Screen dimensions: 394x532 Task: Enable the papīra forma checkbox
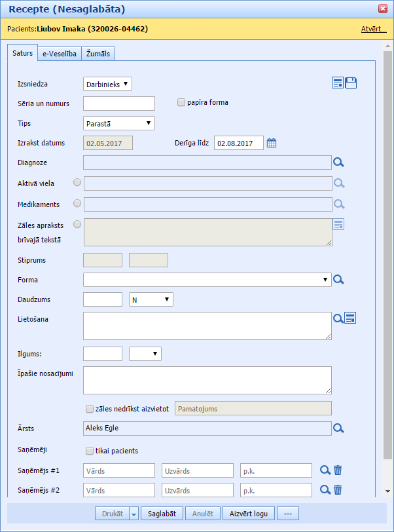click(181, 102)
